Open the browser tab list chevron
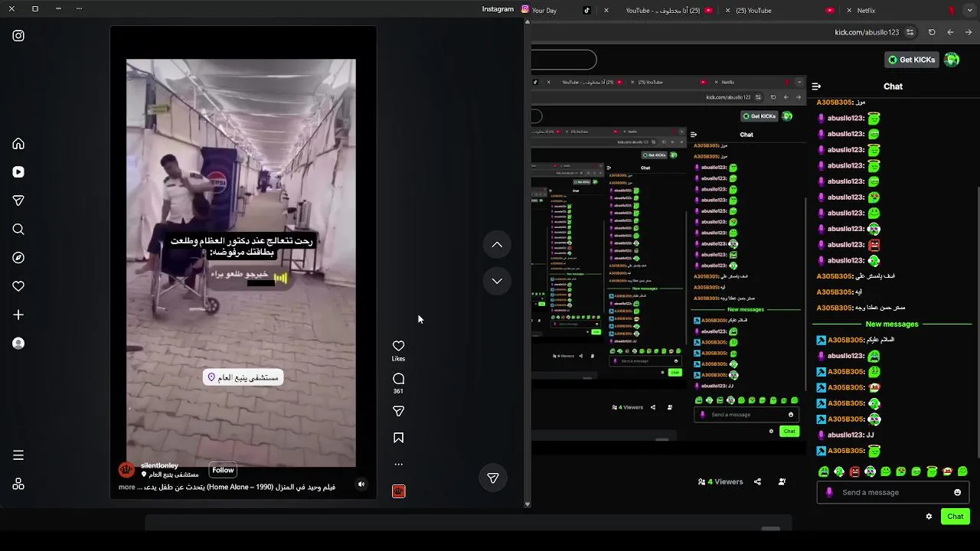Viewport: 980px width, 551px height. click(969, 10)
